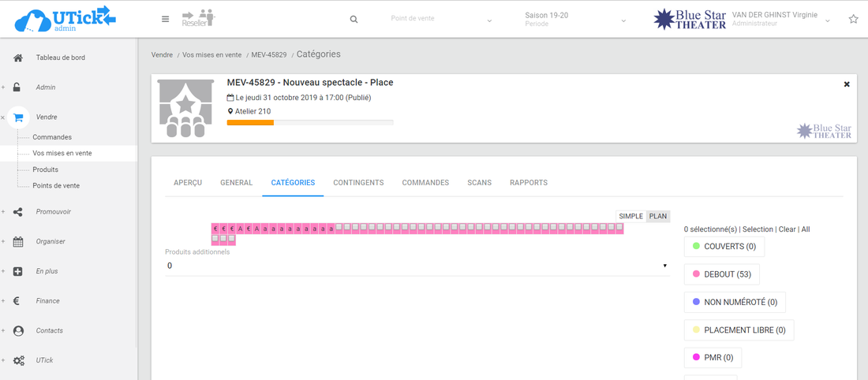Click the Finance euro icon
Image resolution: width=868 pixels, height=380 pixels.
coord(18,300)
